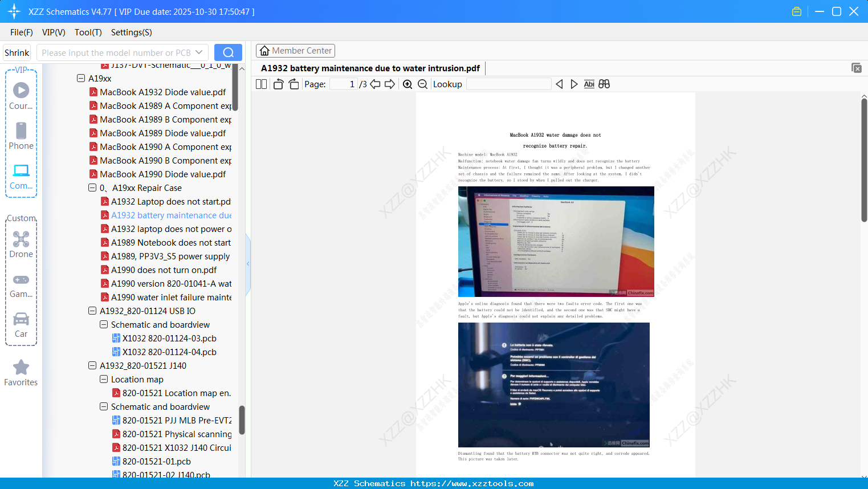
Task: Open MacBook A1989 Diode value.pdf
Action: (x=158, y=133)
